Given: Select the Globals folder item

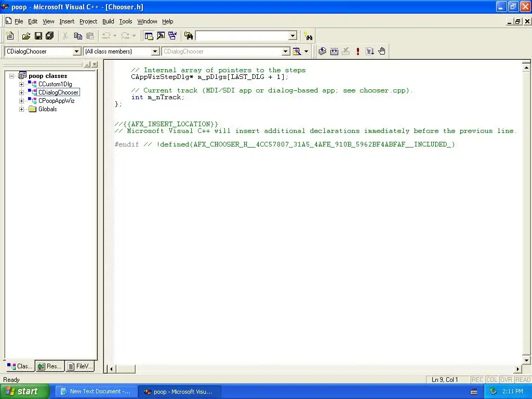Looking at the screenshot, I should (47, 109).
